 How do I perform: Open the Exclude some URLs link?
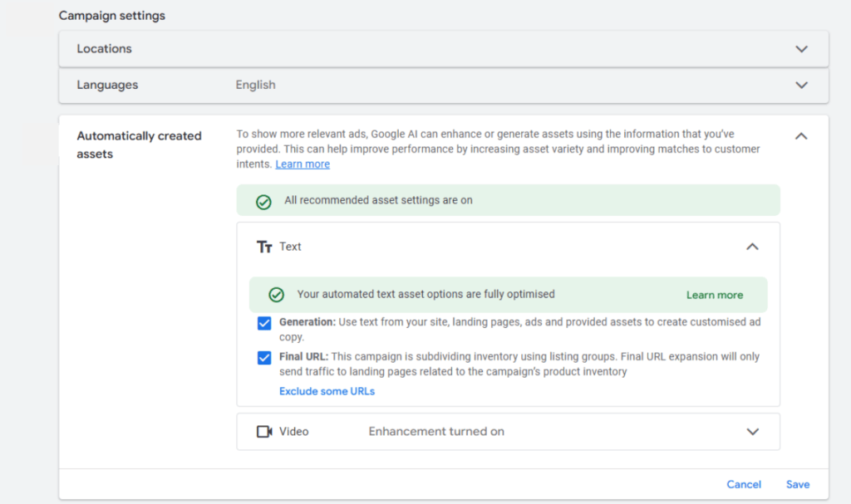click(x=327, y=390)
